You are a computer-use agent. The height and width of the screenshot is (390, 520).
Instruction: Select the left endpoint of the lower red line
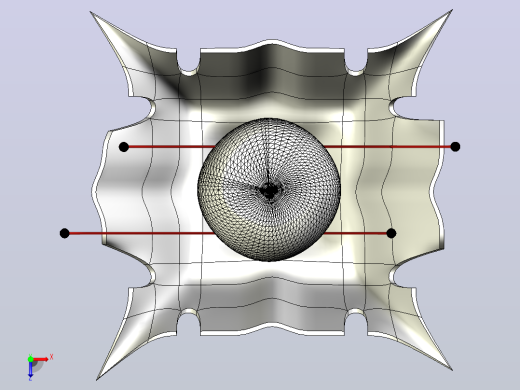(x=65, y=233)
